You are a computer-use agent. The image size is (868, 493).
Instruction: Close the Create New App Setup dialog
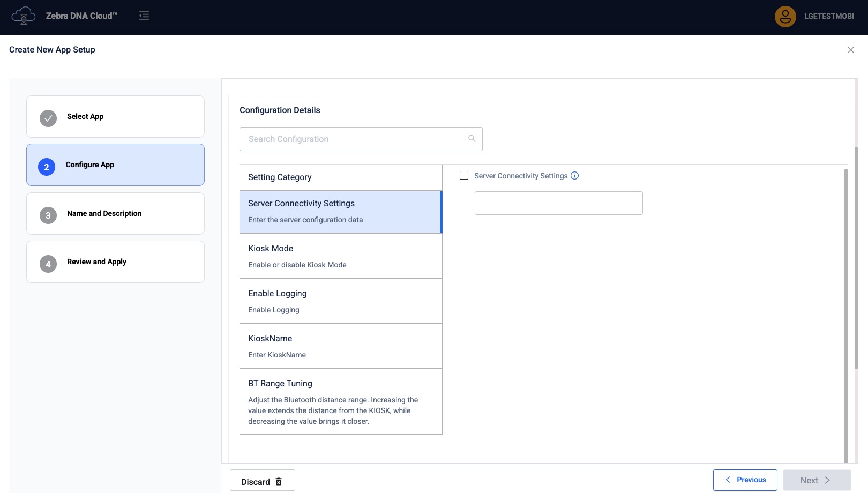[x=850, y=50]
